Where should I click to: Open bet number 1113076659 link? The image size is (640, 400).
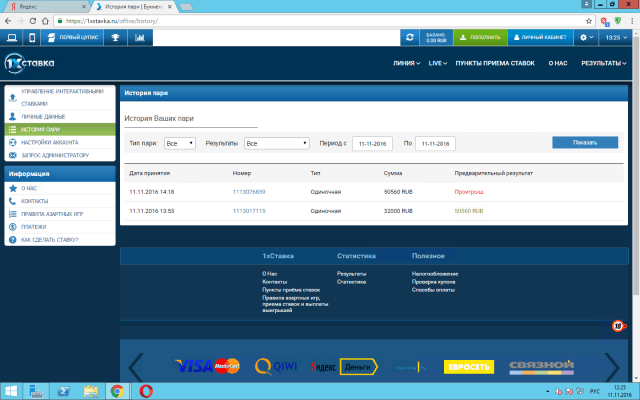tap(249, 190)
